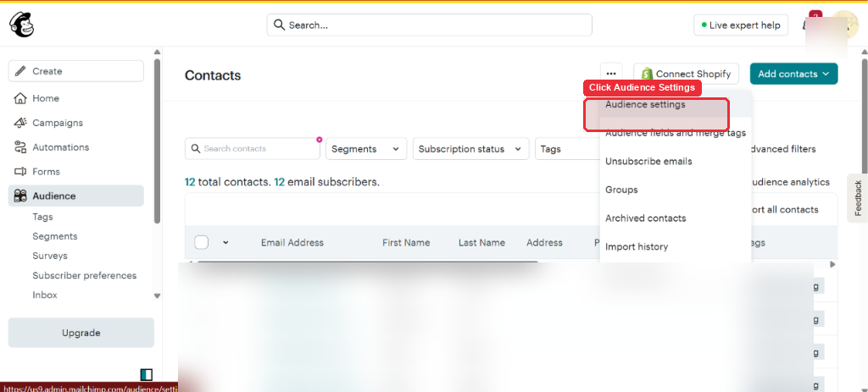
Task: Check the select-all contacts checkbox
Action: coord(202,242)
